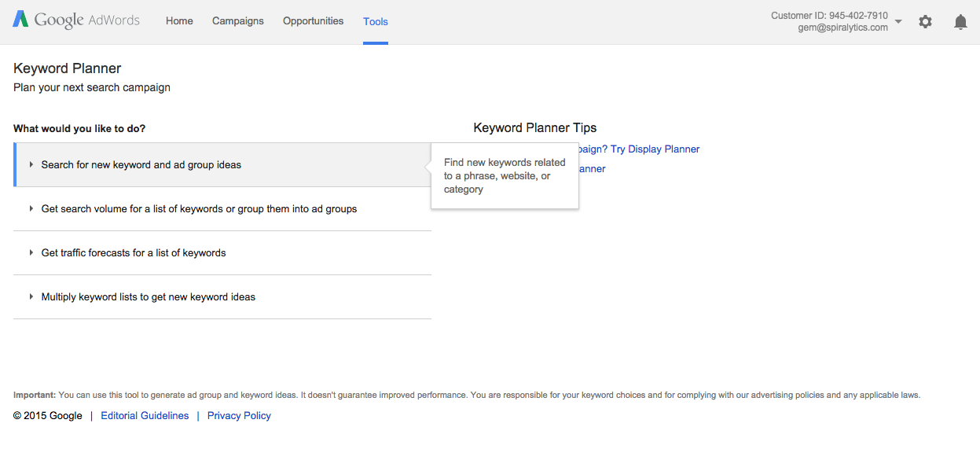Expand Multiply keyword lists to get new keyword ideas
The height and width of the screenshot is (449, 980).
(222, 297)
